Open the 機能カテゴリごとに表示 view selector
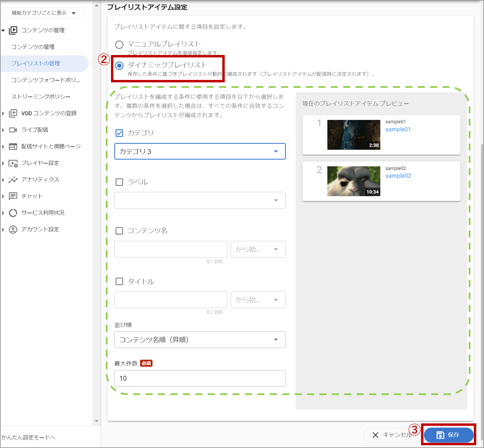This screenshot has height=448, width=484. [x=43, y=13]
